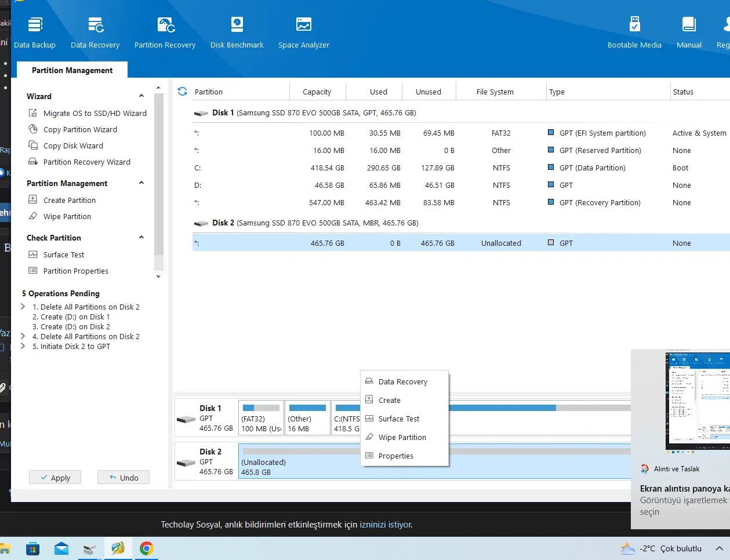Click the Disk 2 header icon in the partition table
730x560 pixels.
tap(201, 223)
